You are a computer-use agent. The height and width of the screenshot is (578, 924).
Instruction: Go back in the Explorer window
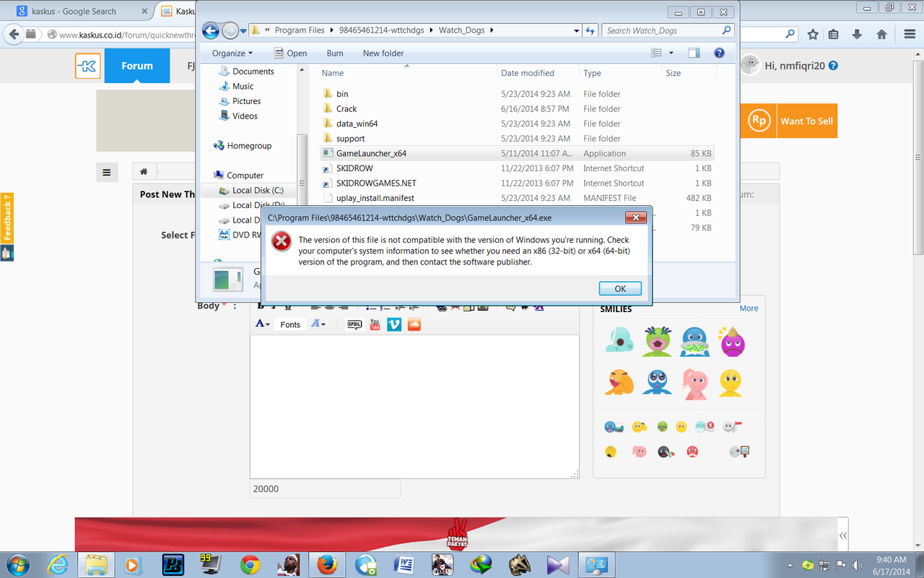pyautogui.click(x=210, y=30)
